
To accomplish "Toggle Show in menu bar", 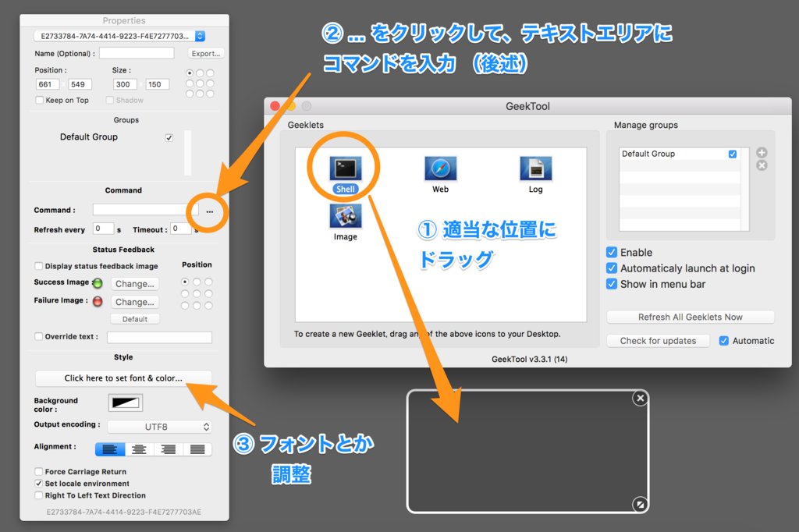I will (612, 284).
